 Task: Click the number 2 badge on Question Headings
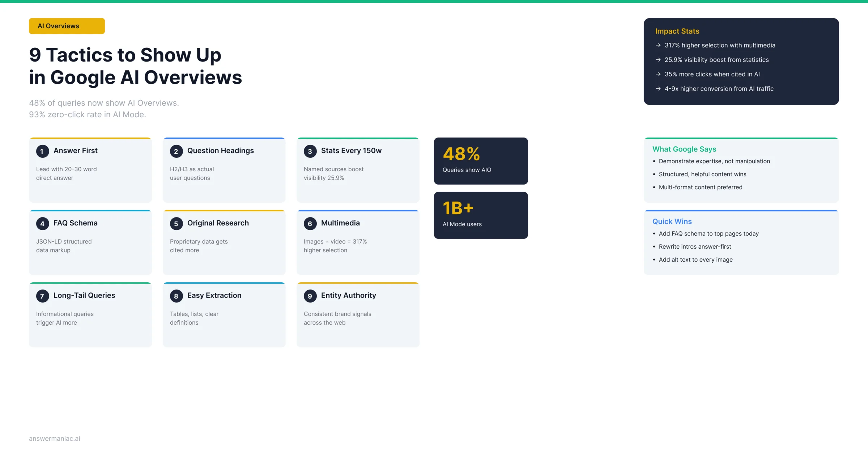176,151
